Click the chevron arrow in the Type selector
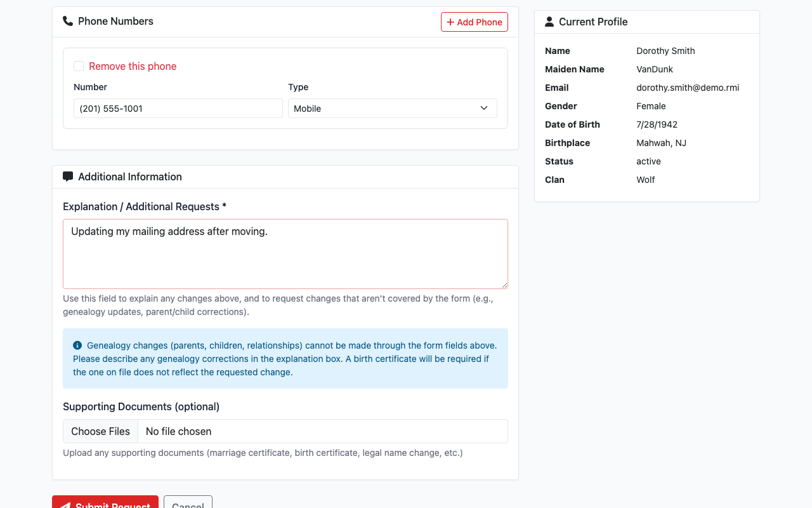 pos(484,109)
